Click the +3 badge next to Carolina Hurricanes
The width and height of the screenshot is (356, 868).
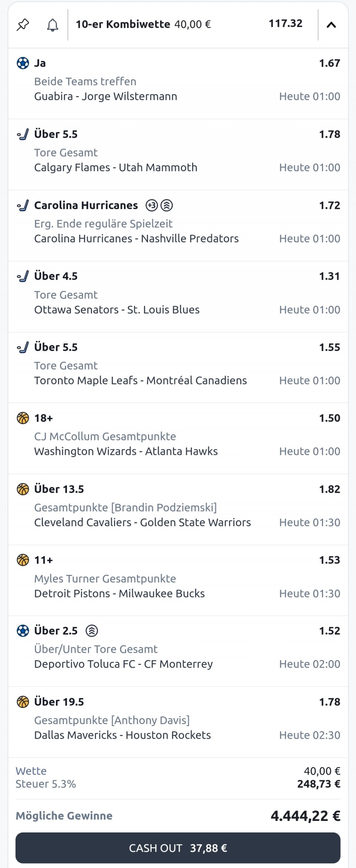coord(152,205)
